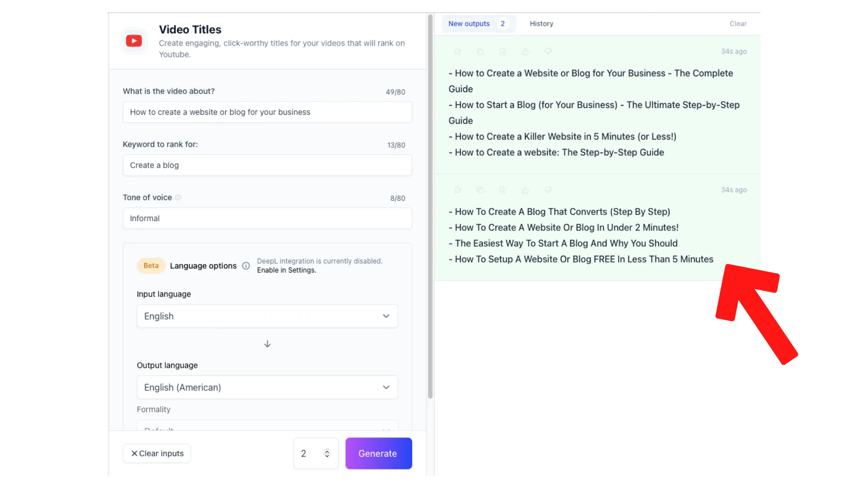
Task: Click the YouTube logo next to Video Titles
Action: point(134,41)
